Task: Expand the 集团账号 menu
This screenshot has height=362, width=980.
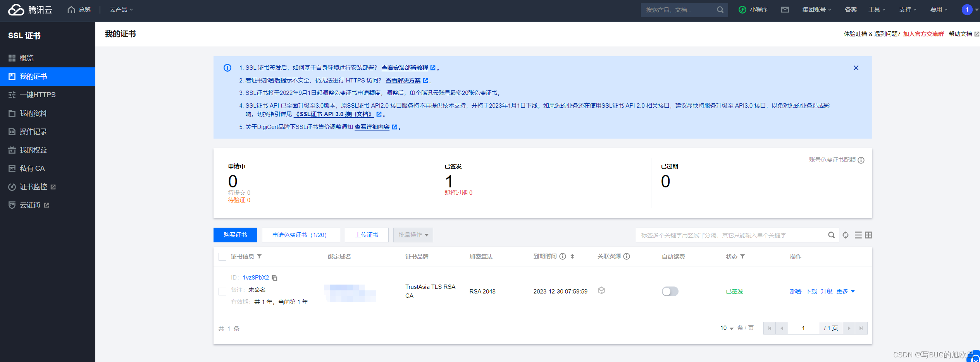Action: (x=817, y=10)
